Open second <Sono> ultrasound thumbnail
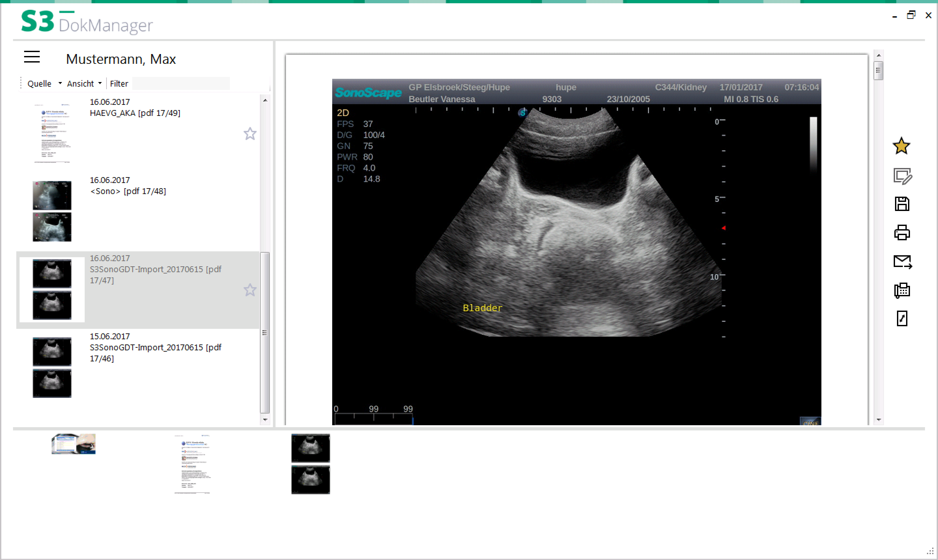938x560 pixels. (x=52, y=227)
